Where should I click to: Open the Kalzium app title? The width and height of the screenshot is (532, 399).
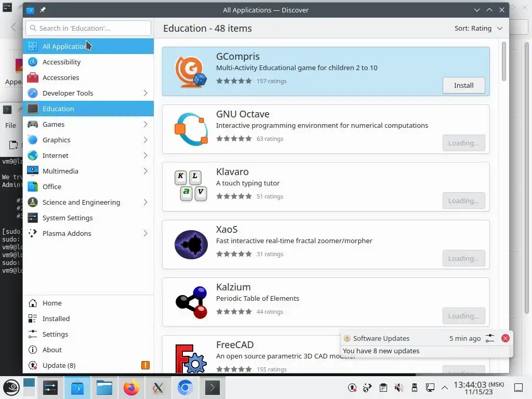(x=233, y=287)
